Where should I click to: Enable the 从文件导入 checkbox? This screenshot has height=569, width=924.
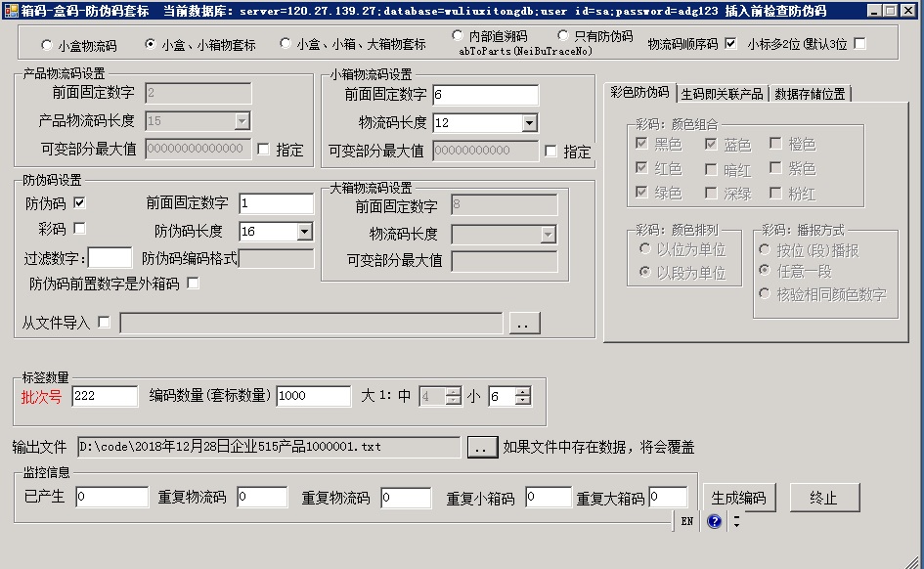tap(105, 322)
